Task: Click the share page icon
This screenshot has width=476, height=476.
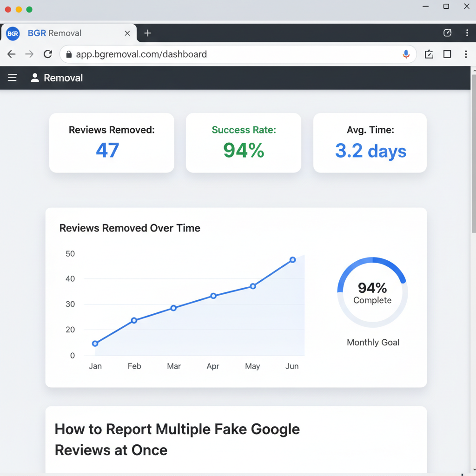Action: pyautogui.click(x=429, y=54)
